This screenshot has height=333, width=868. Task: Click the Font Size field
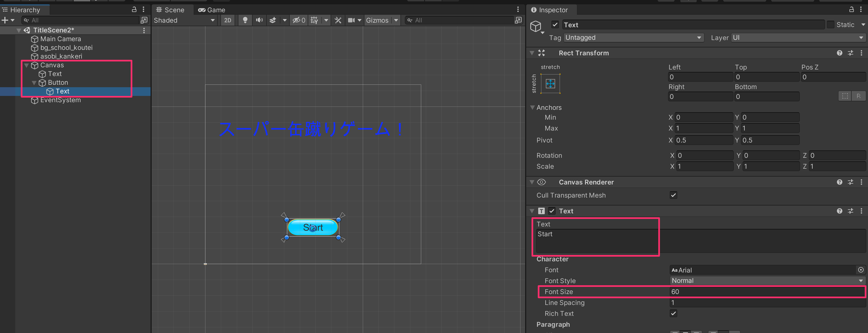(x=767, y=292)
